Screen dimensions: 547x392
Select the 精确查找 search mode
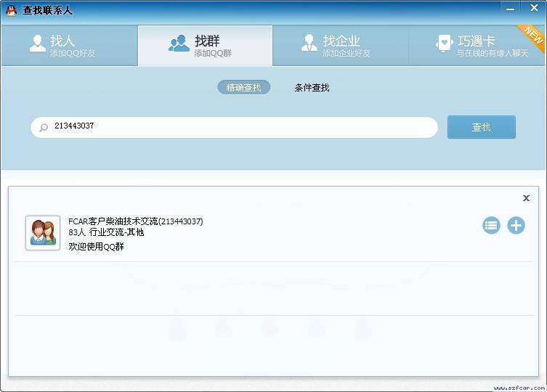pos(243,87)
